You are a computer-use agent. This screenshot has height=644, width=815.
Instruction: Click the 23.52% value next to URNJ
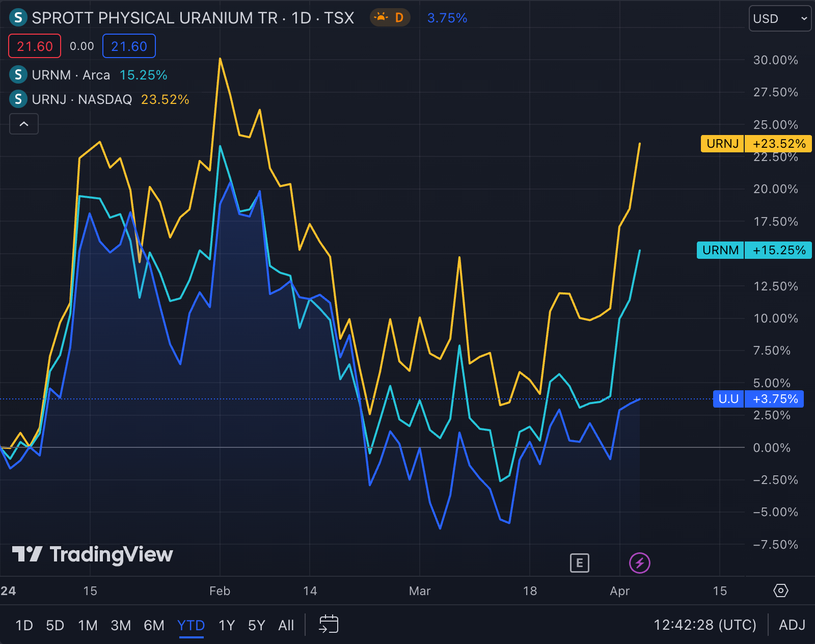[165, 99]
